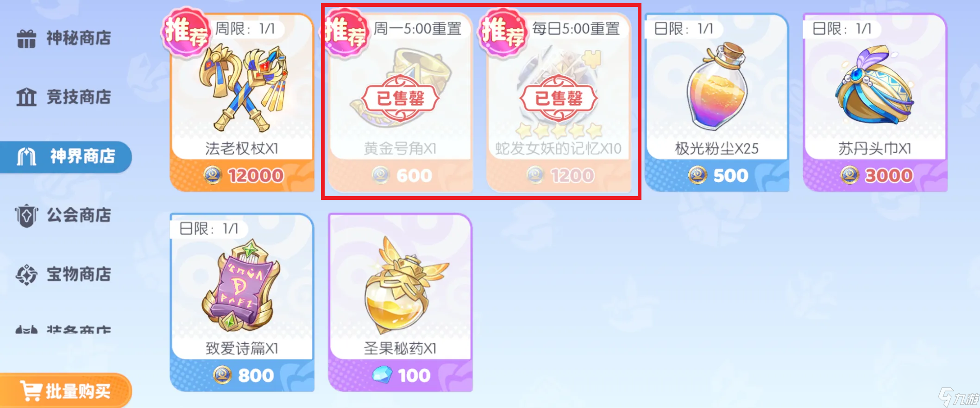Buy 圣果秘药 for 100 diamonds
Screen dimensions: 980x408
(x=400, y=375)
